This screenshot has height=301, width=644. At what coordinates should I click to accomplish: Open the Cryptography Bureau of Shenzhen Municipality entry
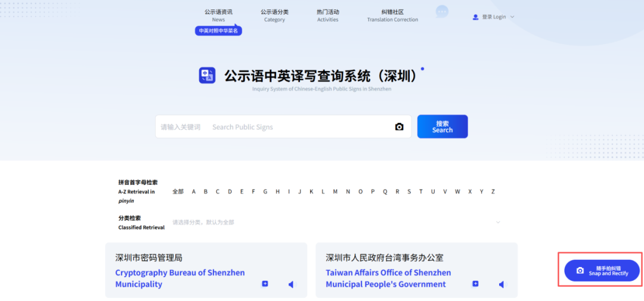click(x=179, y=278)
